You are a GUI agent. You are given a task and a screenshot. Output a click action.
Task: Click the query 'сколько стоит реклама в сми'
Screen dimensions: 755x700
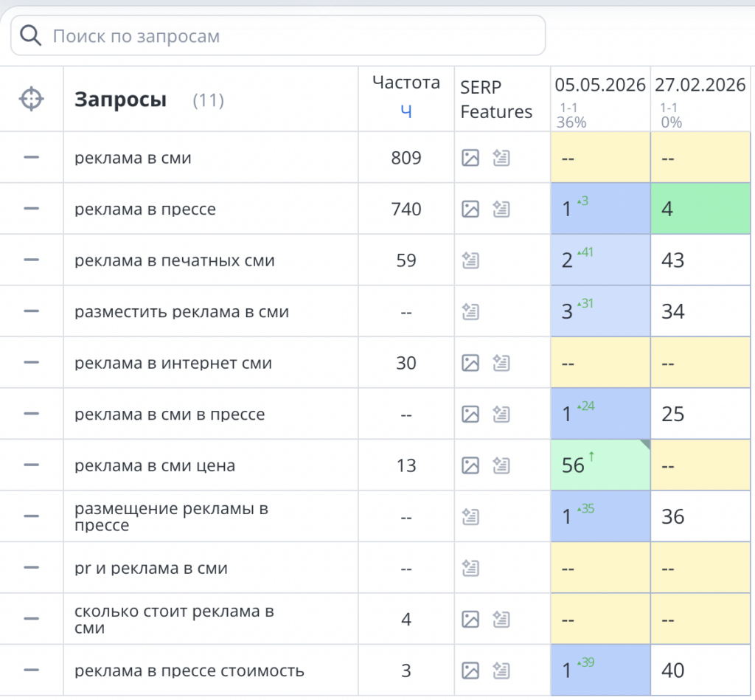point(174,619)
